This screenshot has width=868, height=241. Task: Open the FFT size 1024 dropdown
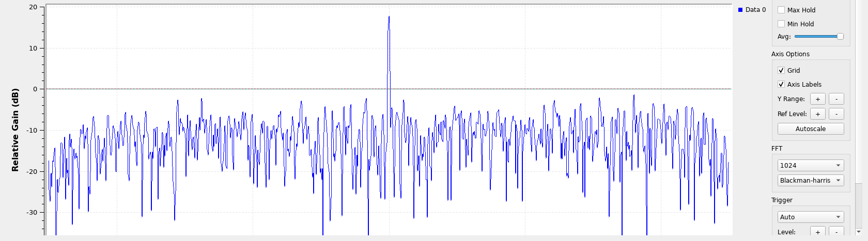(x=810, y=165)
